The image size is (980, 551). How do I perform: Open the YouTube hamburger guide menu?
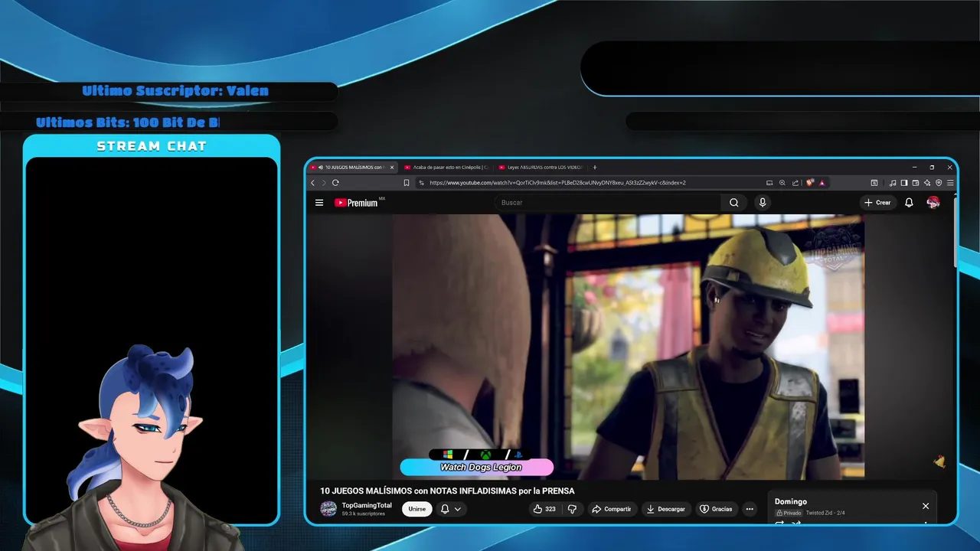point(319,203)
